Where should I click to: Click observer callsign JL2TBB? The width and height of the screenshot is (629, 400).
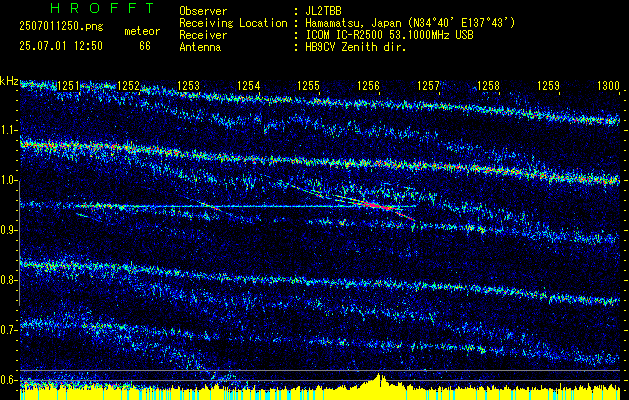click(323, 11)
